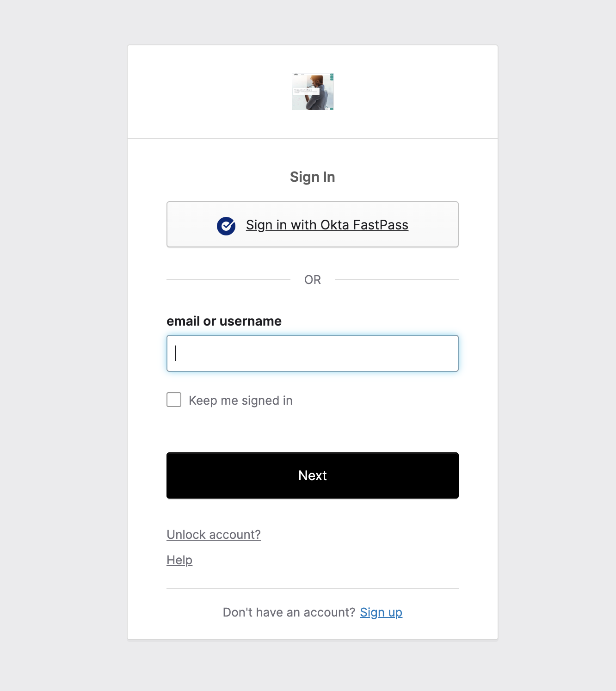The image size is (616, 691).
Task: Click the OR divider text
Action: (x=313, y=280)
